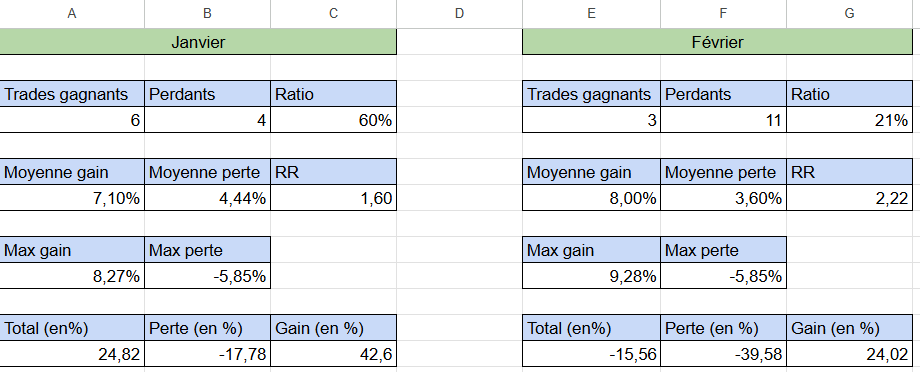Select Janvier Perte value -17,78
This screenshot has height=372, width=920.
point(207,354)
